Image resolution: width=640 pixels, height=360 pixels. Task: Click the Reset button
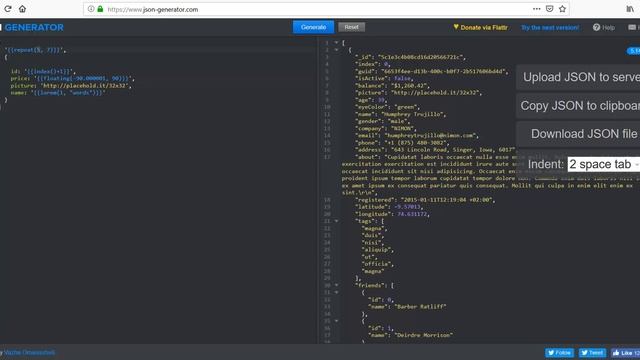point(351,27)
